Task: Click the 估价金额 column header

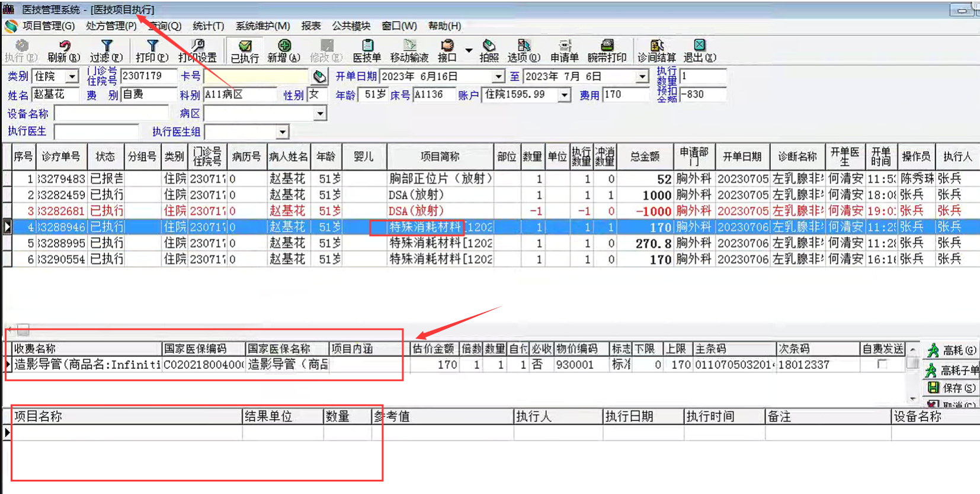Action: click(434, 349)
